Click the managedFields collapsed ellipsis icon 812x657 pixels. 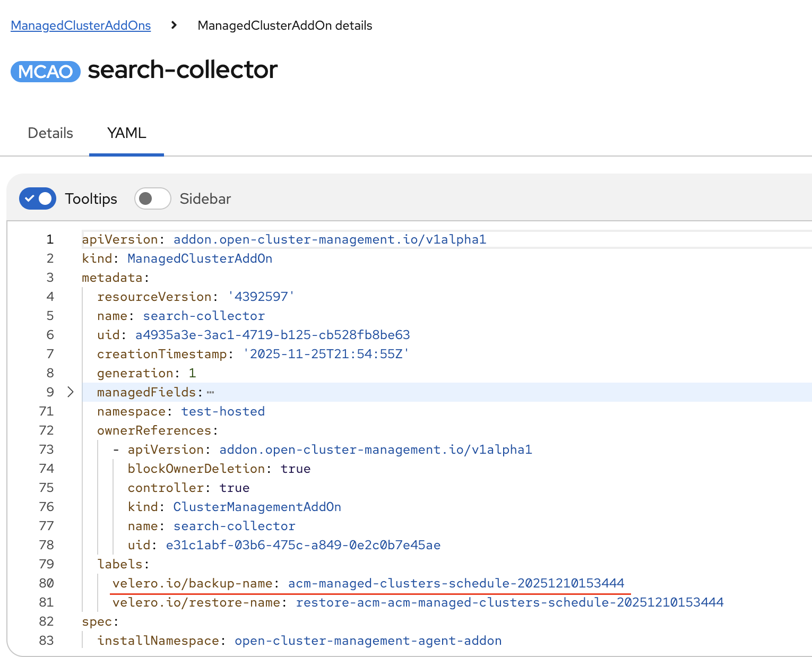(x=211, y=392)
